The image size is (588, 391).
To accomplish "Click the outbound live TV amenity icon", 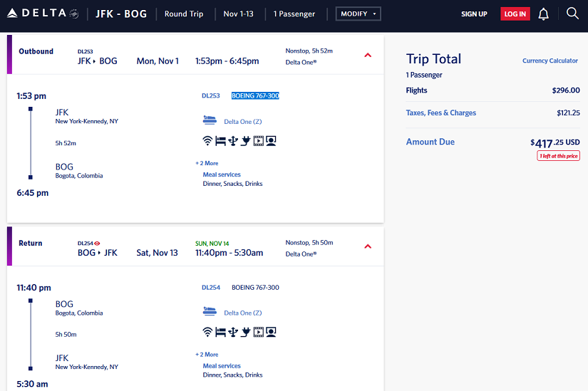I will tap(271, 141).
